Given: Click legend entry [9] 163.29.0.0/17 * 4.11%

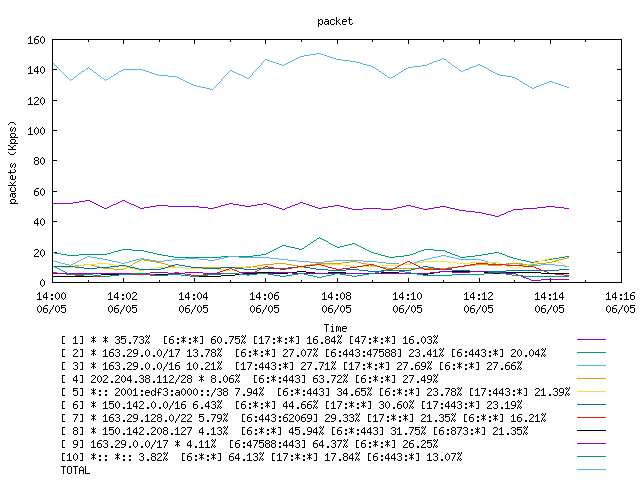Looking at the screenshot, I should pyautogui.click(x=249, y=444).
